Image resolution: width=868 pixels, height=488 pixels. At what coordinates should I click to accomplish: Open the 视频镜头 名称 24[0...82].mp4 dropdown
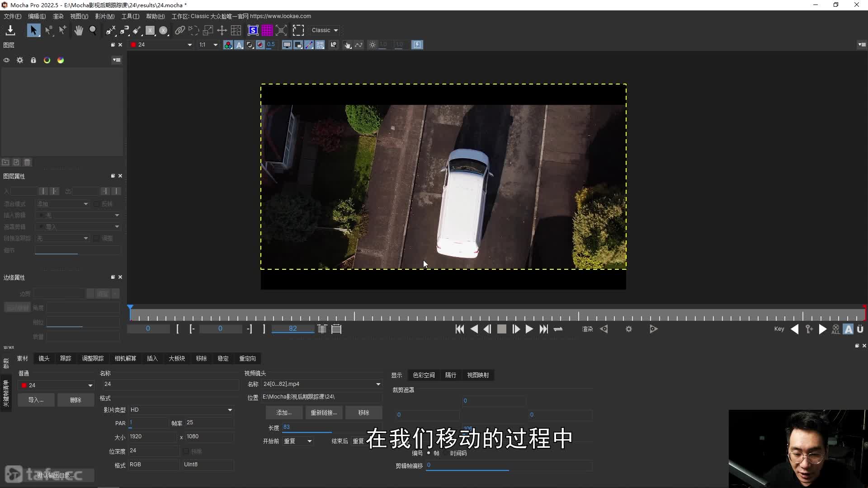pos(322,384)
